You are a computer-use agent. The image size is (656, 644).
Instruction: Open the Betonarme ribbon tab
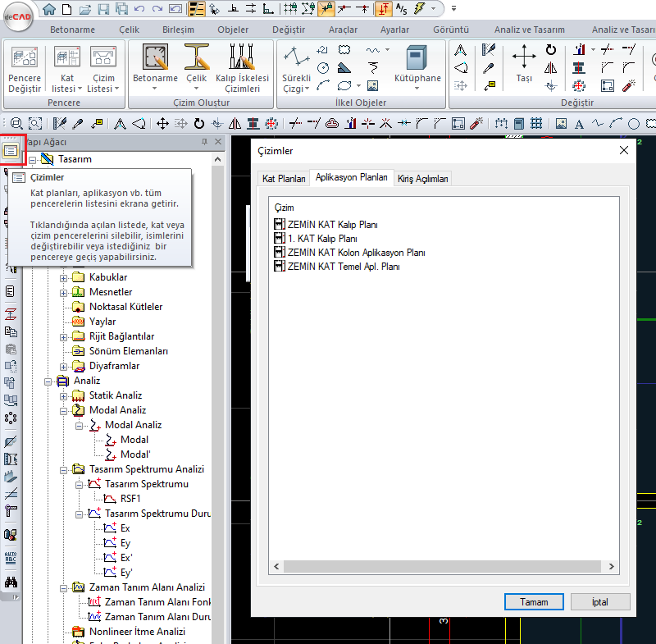pyautogui.click(x=72, y=30)
